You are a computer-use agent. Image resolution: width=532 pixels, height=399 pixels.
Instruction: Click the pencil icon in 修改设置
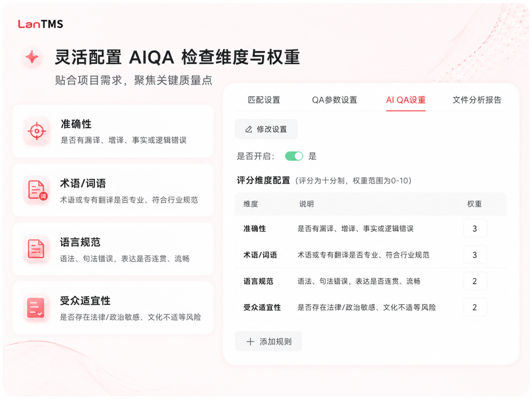point(249,129)
